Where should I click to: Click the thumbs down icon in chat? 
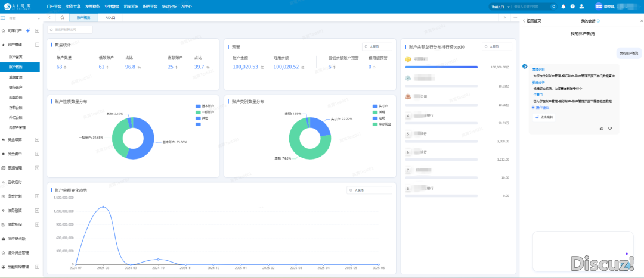click(610, 129)
